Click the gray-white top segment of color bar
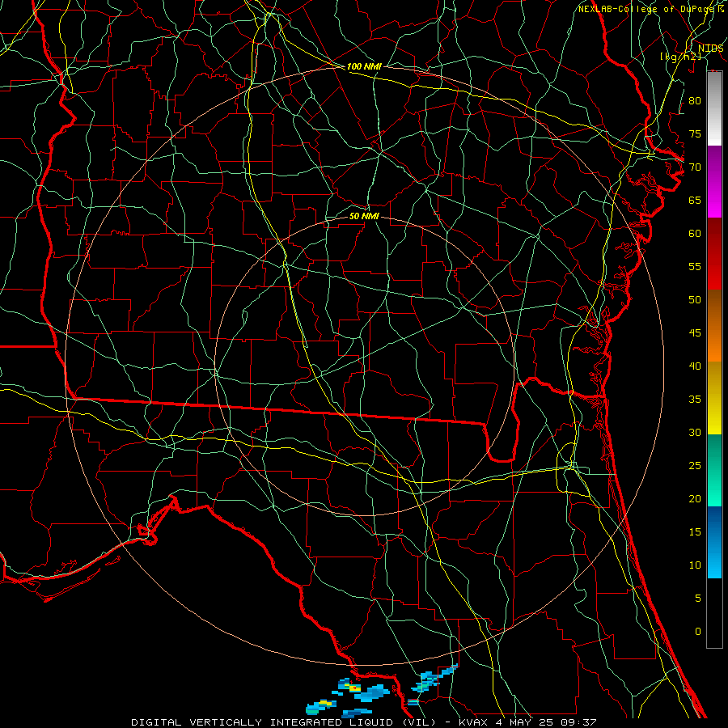728x728 pixels. 714,108
